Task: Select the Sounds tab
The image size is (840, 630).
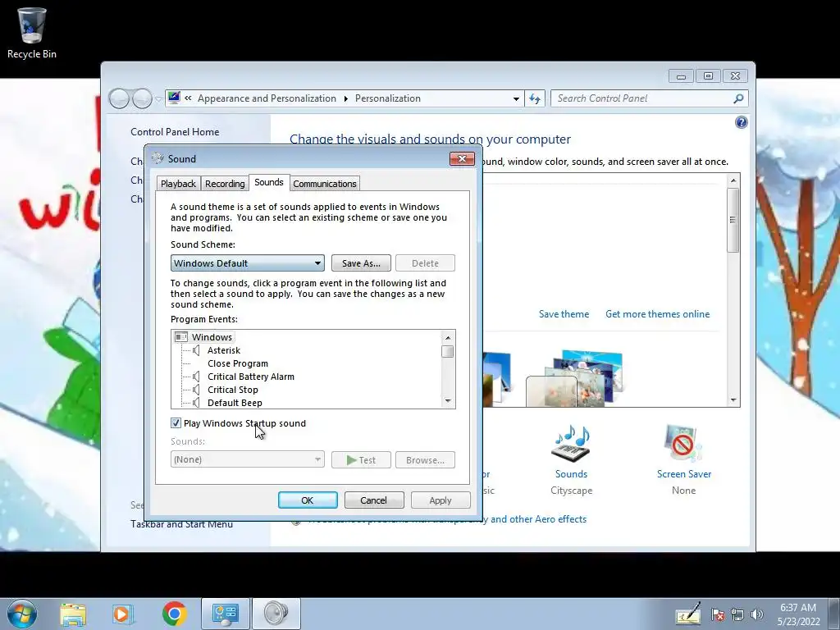Action: coord(269,182)
